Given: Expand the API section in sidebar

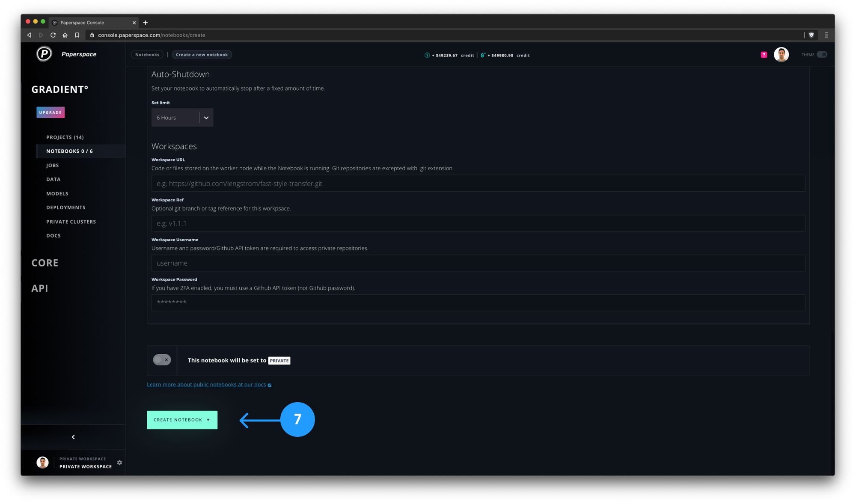Looking at the screenshot, I should [40, 288].
